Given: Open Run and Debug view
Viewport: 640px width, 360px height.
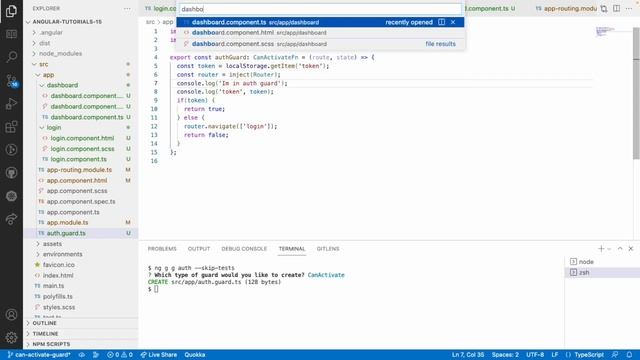Looking at the screenshot, I should (x=11, y=104).
